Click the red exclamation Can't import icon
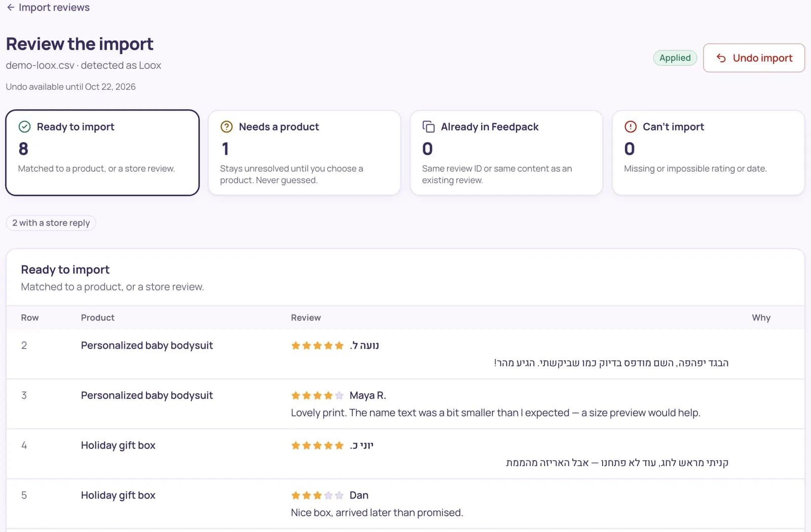This screenshot has height=532, width=811. pyautogui.click(x=631, y=127)
